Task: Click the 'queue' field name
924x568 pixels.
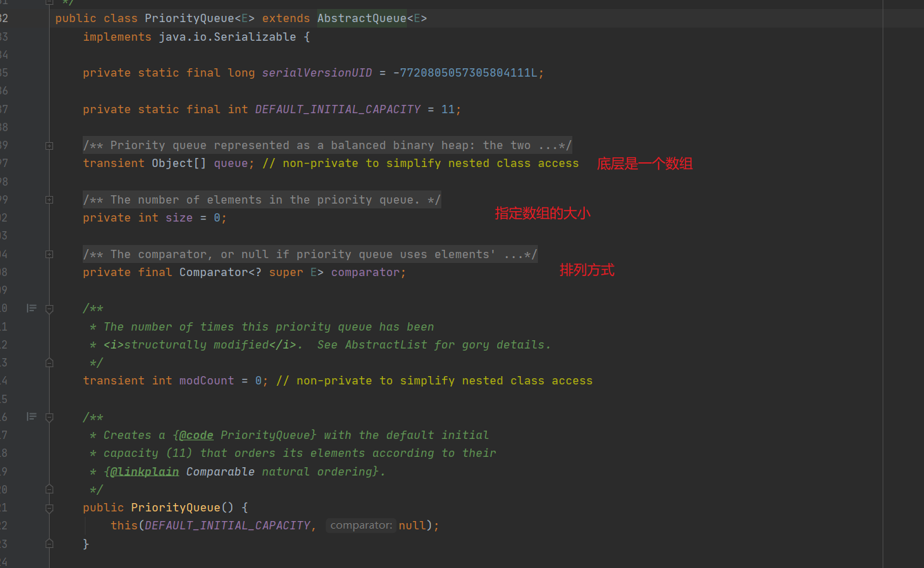Action: (x=231, y=163)
